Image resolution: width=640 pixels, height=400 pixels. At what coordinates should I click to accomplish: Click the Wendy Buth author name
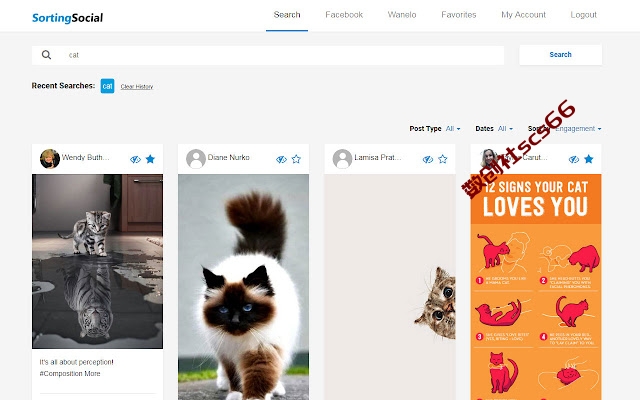pos(86,158)
